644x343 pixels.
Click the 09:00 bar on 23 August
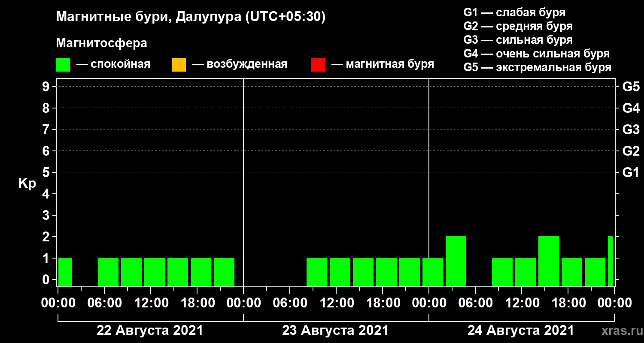click(x=317, y=272)
